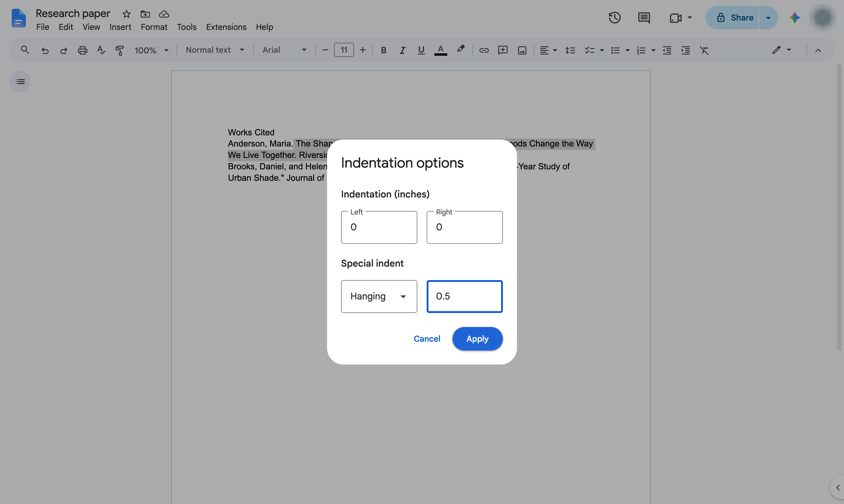Open Gemini sparkle assistant icon
Viewport: 844px width, 504px height.
[794, 18]
